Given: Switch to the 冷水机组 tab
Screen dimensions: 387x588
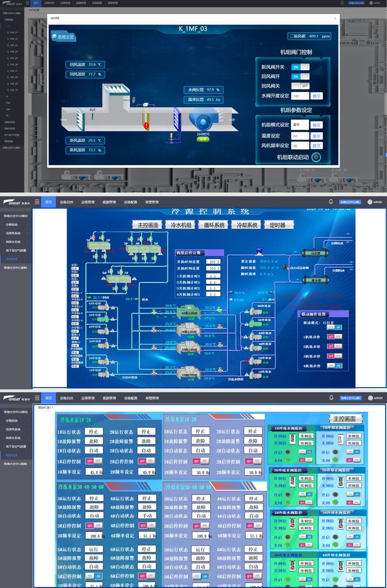Looking at the screenshot, I should pos(181,225).
